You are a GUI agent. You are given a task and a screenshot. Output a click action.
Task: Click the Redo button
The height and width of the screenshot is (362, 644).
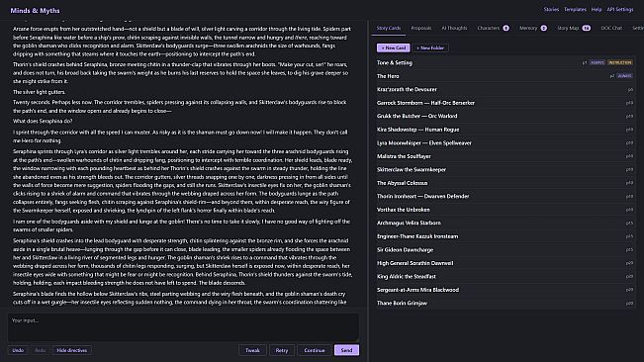click(40, 350)
